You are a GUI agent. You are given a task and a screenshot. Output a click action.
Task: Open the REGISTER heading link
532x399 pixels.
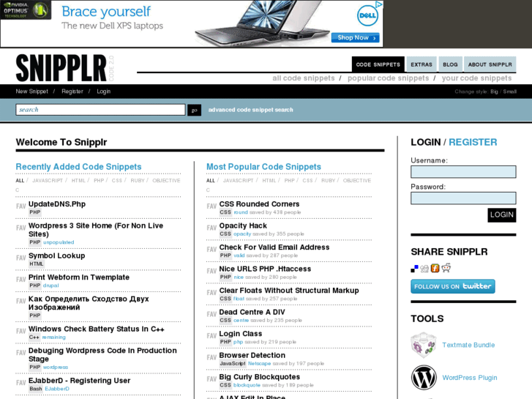[473, 142]
